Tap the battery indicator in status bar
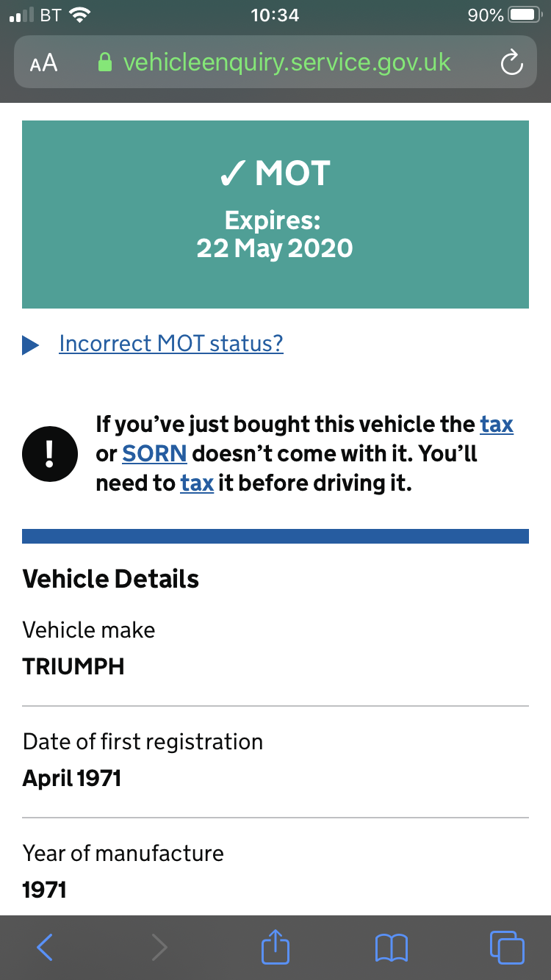 click(525, 15)
